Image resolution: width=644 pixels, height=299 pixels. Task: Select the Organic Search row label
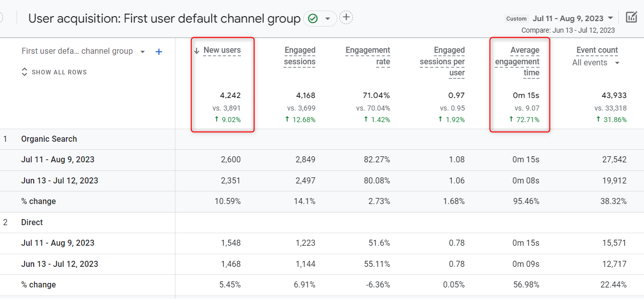coord(49,139)
